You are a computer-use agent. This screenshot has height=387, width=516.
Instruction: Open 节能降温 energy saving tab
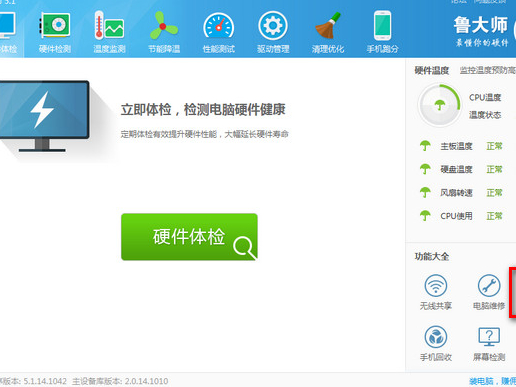point(164,32)
